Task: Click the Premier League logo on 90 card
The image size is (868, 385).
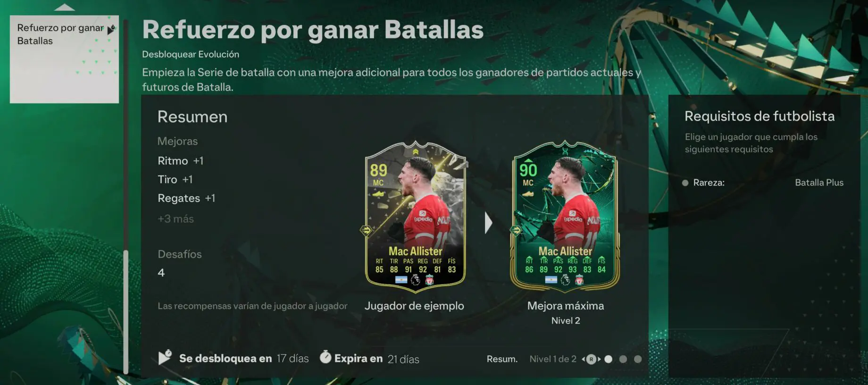Action: (565, 280)
